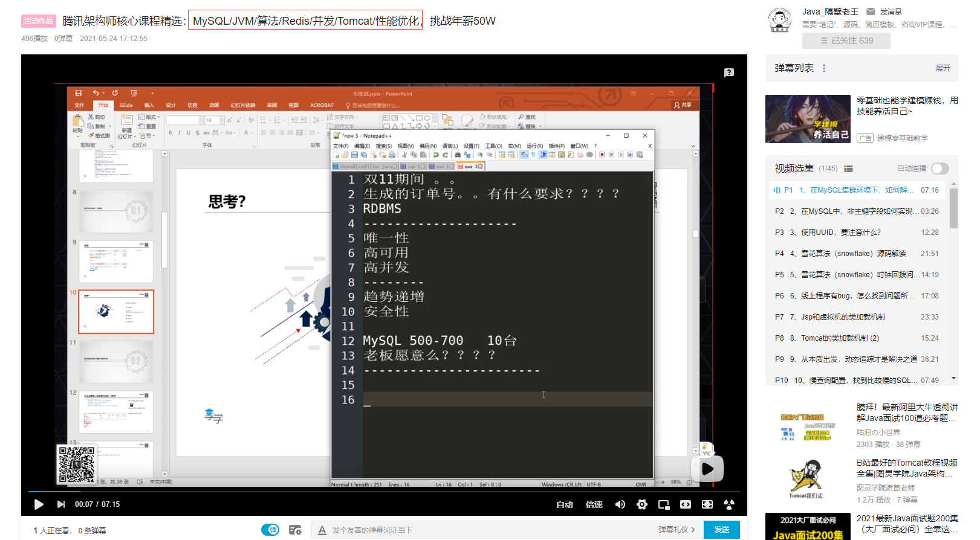This screenshot has width=980, height=540.
Task: Switch to wide screen mode icon
Action: 686,504
